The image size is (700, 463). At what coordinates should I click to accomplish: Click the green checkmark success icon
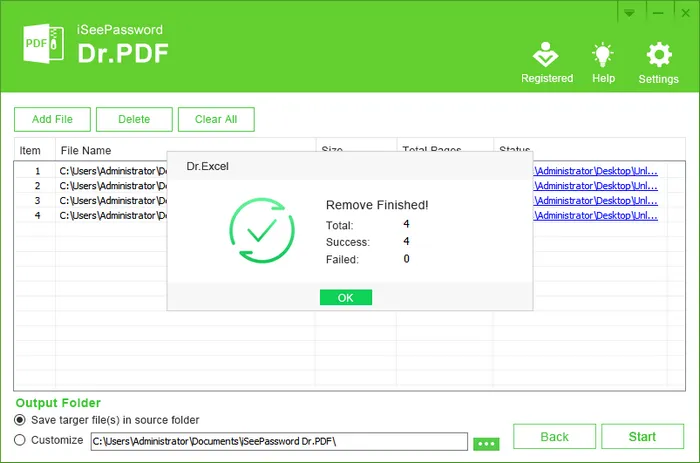[262, 231]
